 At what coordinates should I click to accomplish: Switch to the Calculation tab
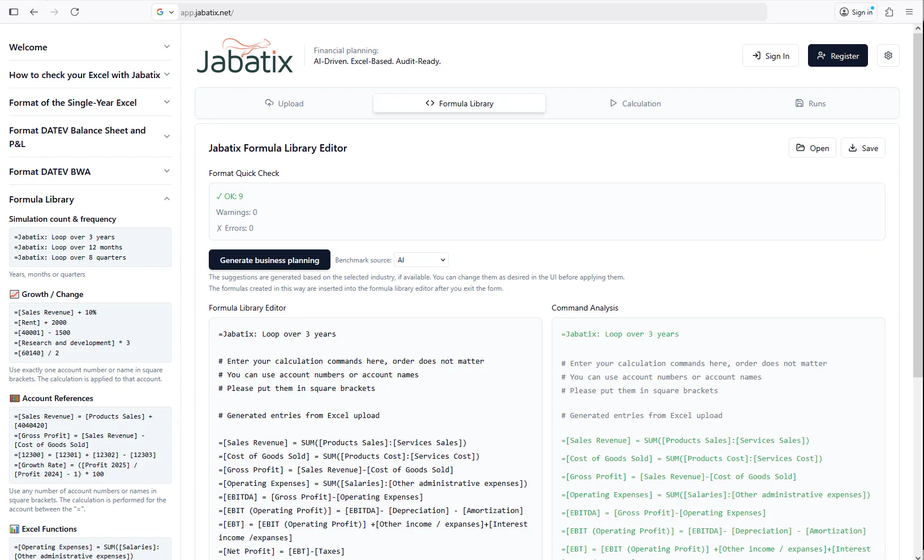(635, 104)
